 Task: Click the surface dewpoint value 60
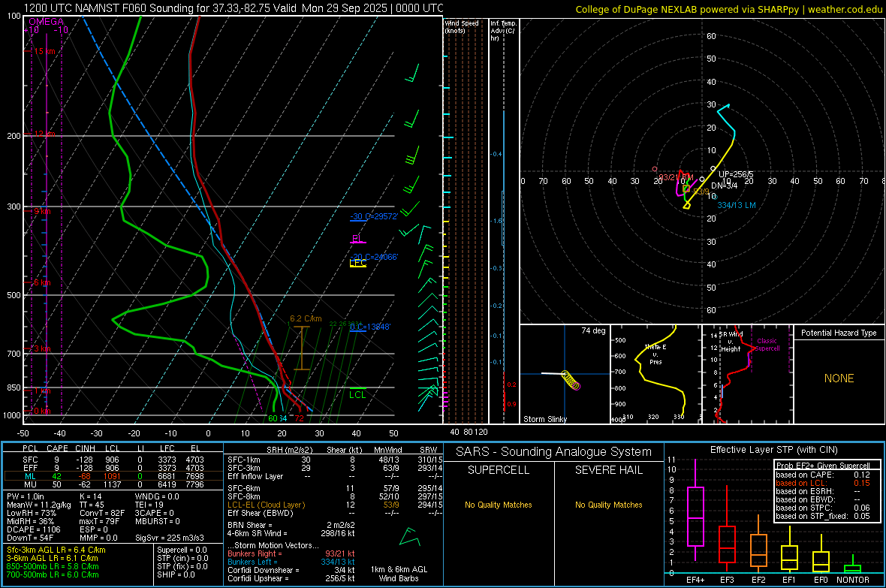click(x=273, y=418)
